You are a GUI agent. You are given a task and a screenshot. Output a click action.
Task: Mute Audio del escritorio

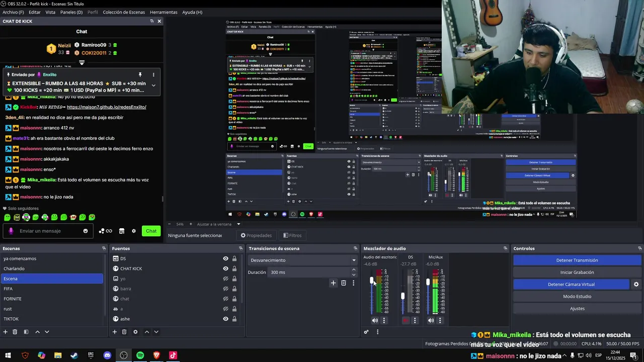[375, 320]
